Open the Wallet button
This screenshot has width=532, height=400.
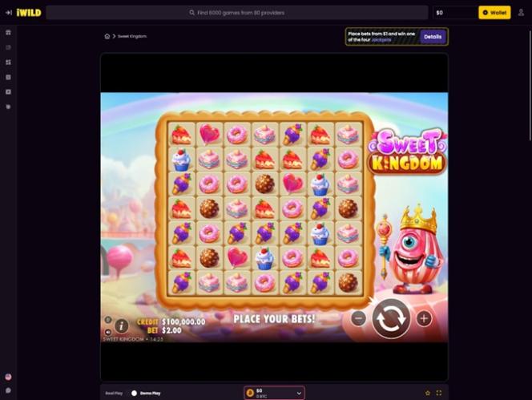click(x=494, y=13)
